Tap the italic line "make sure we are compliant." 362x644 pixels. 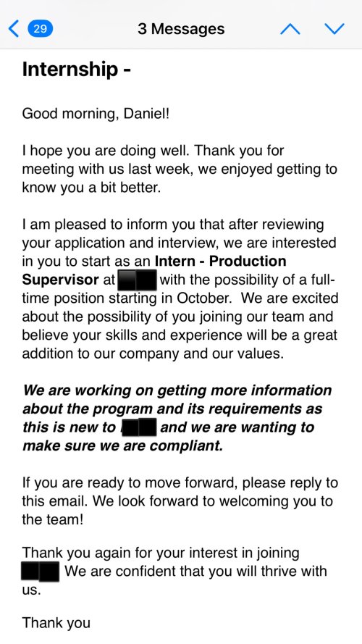(123, 446)
